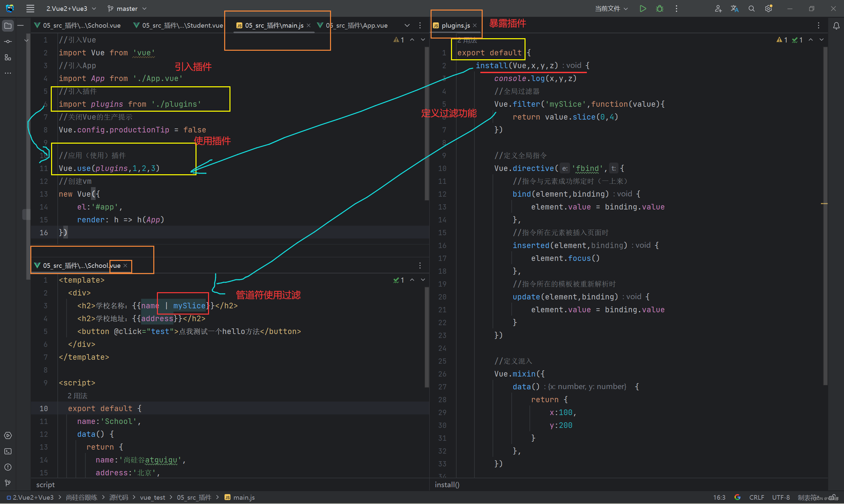This screenshot has width=844, height=504.
Task: Expand the chevron next to App.vue tab
Action: (407, 25)
